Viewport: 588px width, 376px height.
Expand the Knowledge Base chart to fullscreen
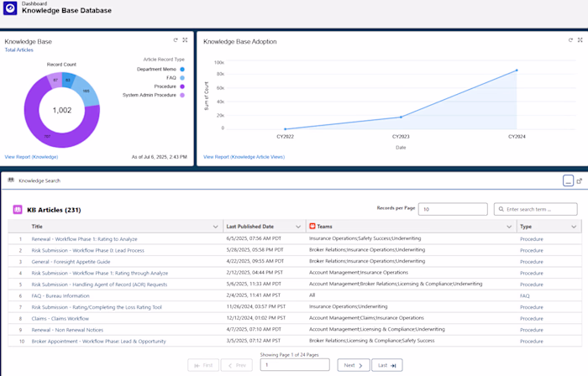coord(185,40)
